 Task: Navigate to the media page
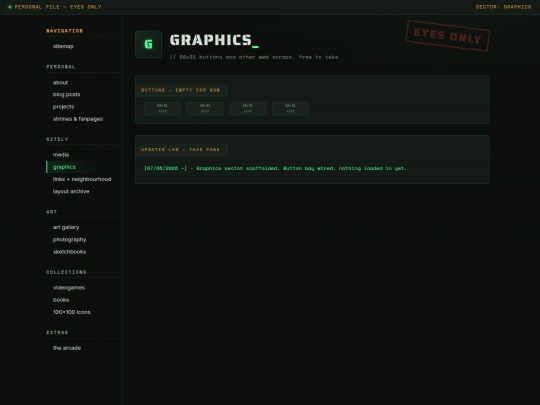pos(61,155)
